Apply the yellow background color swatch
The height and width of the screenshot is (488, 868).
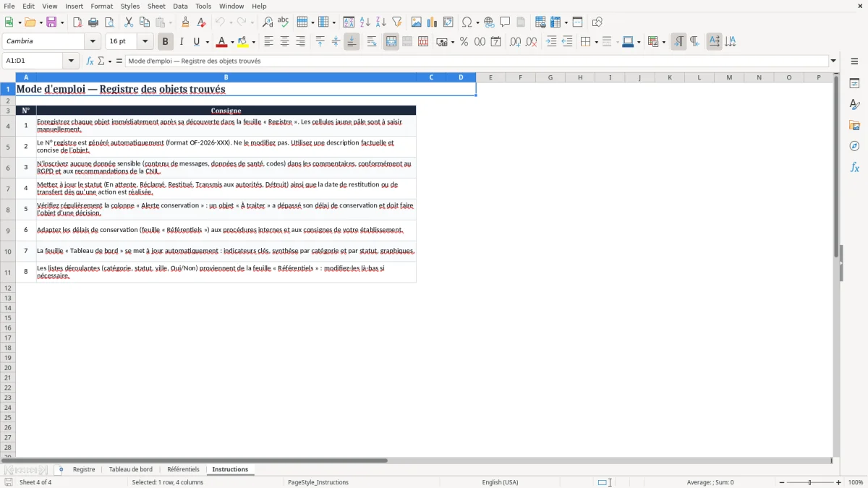pos(243,42)
